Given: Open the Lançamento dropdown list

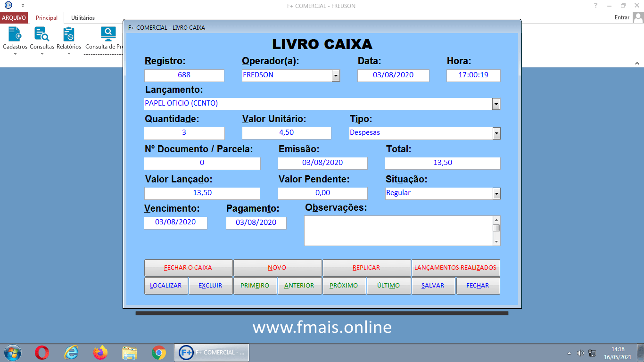Looking at the screenshot, I should coord(496,104).
